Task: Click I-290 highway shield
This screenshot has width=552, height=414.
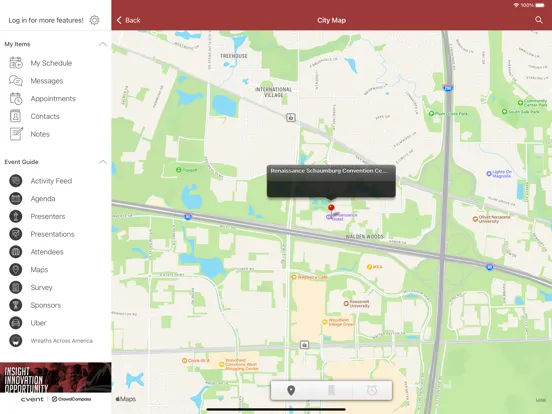Action: coord(448,88)
